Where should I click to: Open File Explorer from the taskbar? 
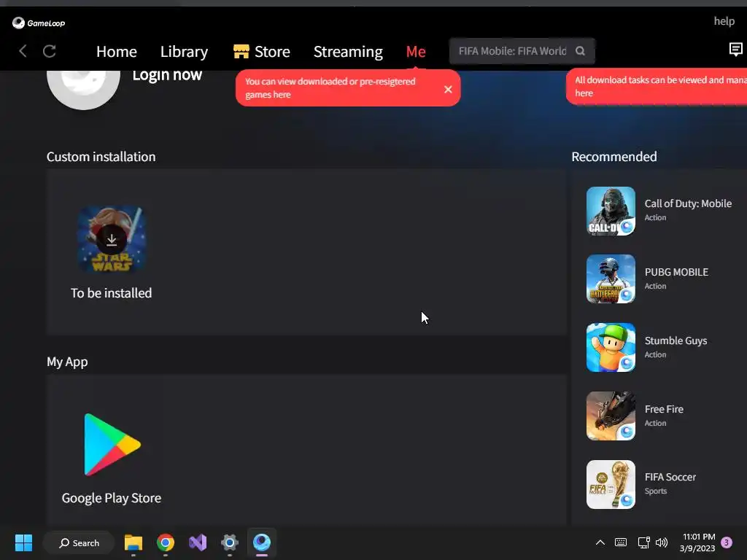coord(133,542)
